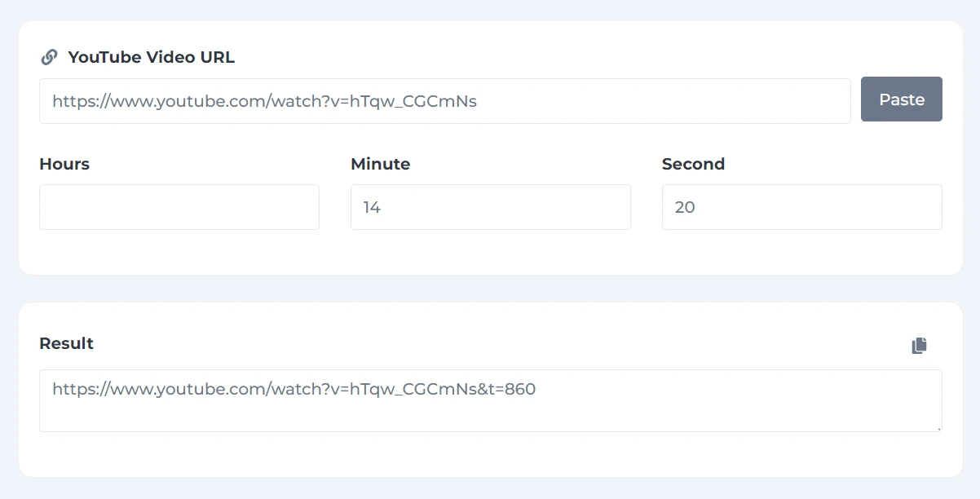Image resolution: width=980 pixels, height=499 pixels.
Task: Click the Result text area resize handle
Action: [938, 427]
